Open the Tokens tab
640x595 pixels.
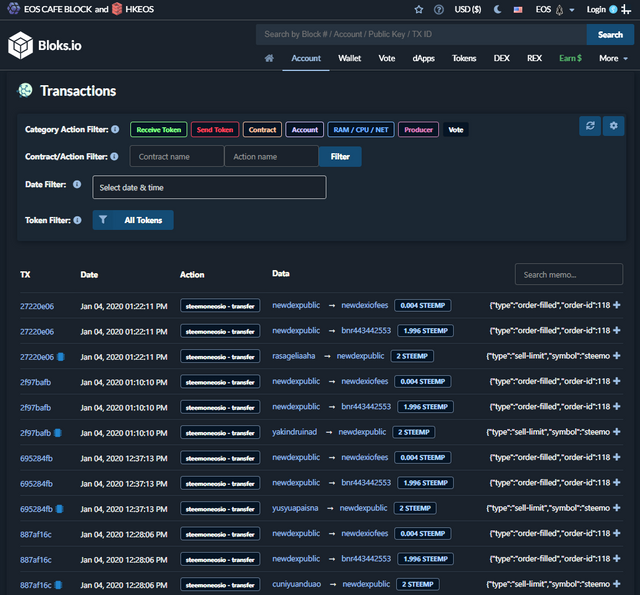pos(464,58)
